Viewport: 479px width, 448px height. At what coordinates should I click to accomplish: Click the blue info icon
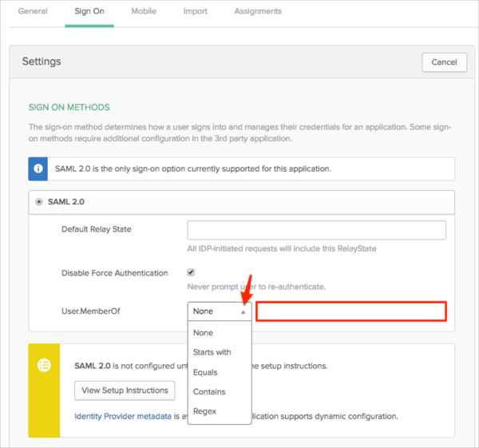pyautogui.click(x=38, y=168)
